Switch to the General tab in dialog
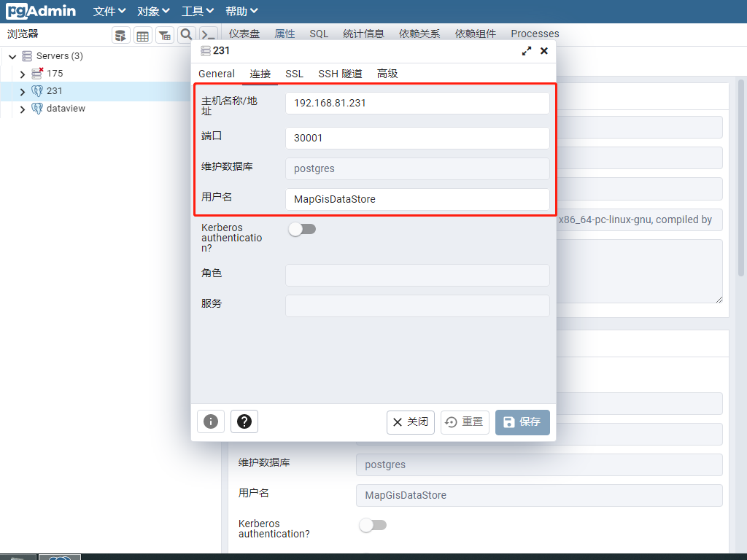This screenshot has width=747, height=560. point(217,74)
